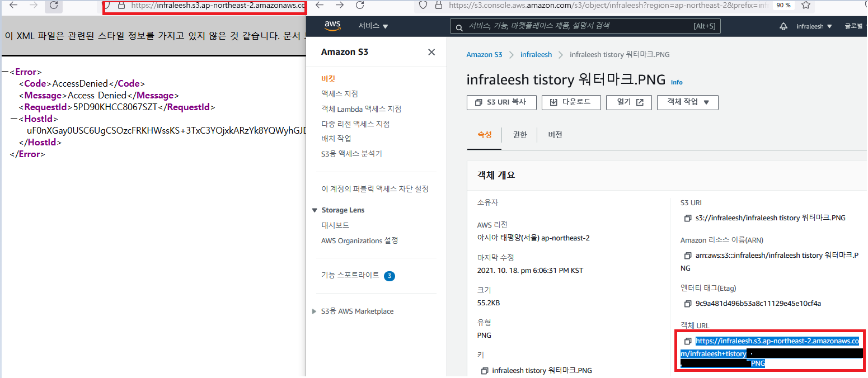Open the infraleesh account menu
Viewport: 868px width, 378px height.
click(x=814, y=26)
